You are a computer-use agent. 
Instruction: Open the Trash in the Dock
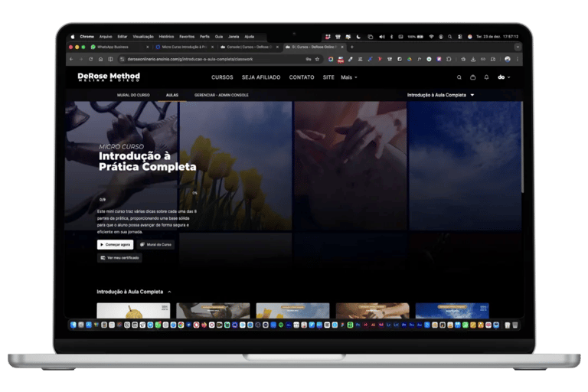coord(515,325)
